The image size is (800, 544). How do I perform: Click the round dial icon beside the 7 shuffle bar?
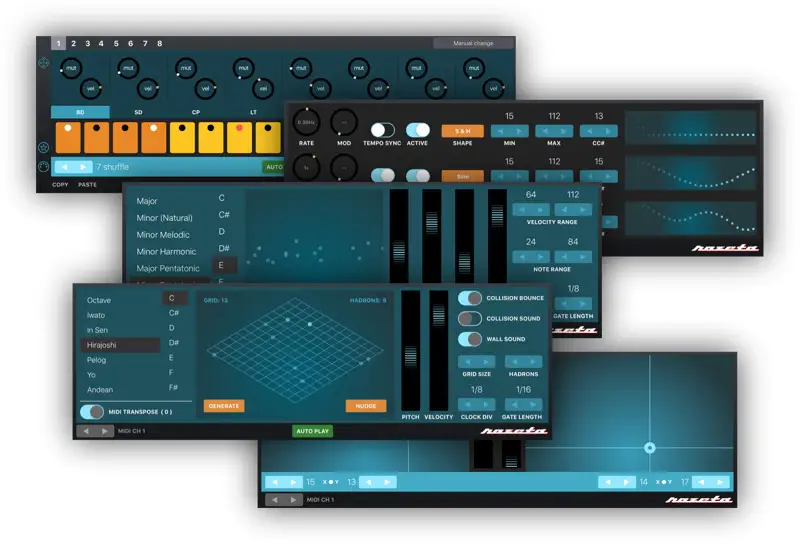(43, 167)
